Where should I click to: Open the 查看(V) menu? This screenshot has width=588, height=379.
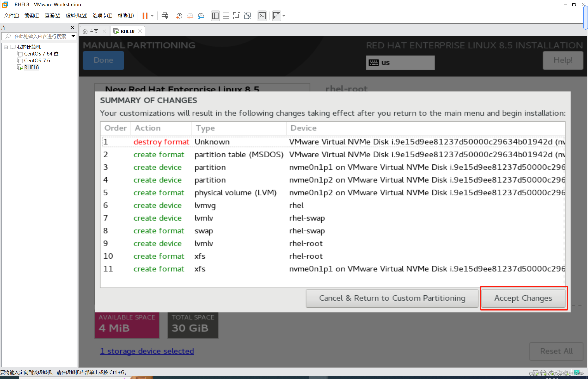coord(52,16)
